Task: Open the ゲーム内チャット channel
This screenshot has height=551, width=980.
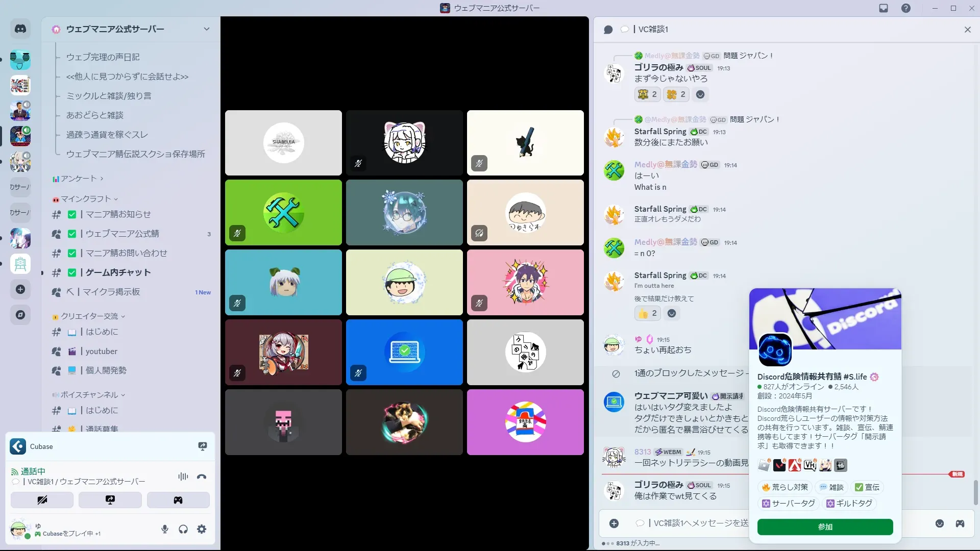Action: (118, 272)
